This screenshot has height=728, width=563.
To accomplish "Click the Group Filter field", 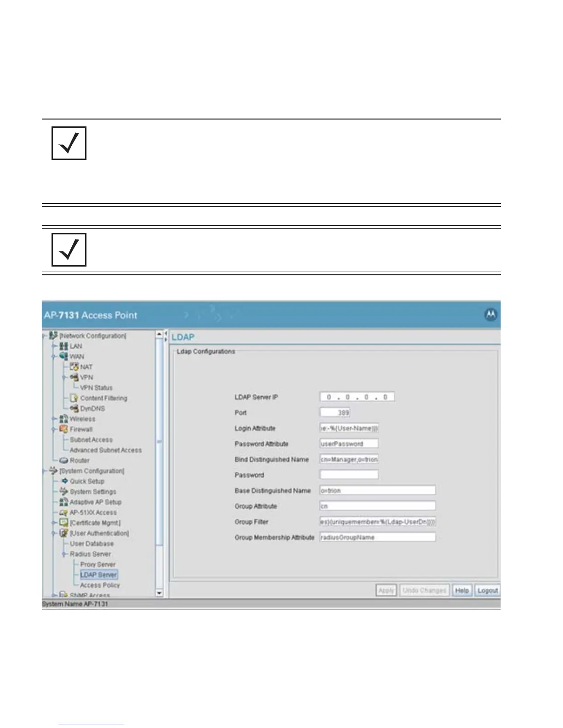I will pyautogui.click(x=378, y=522).
